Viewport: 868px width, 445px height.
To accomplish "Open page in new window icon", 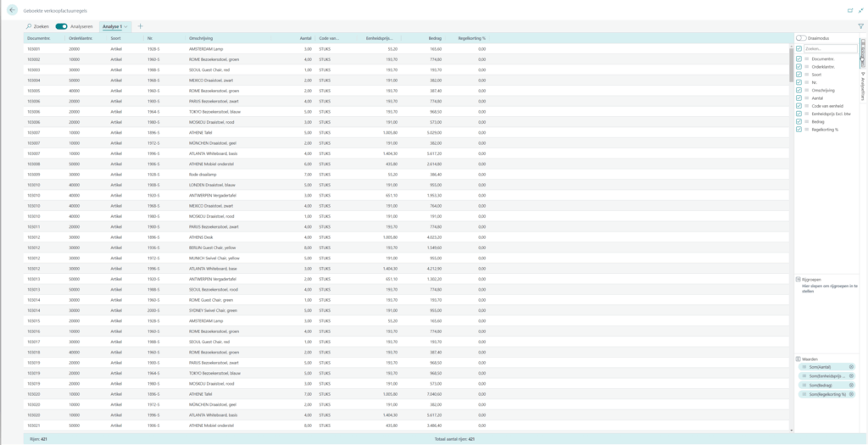I will coord(849,9).
